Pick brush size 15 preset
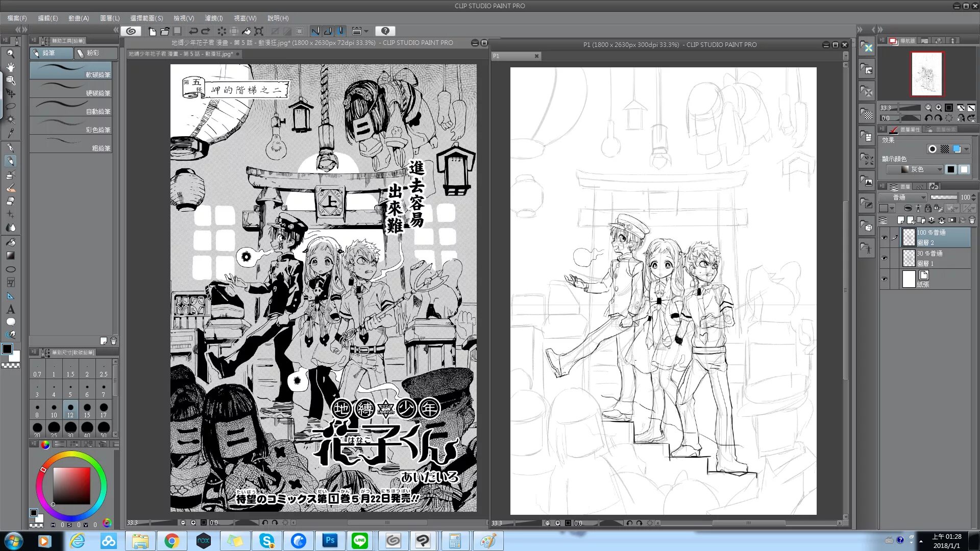This screenshot has width=980, height=551. point(87,410)
